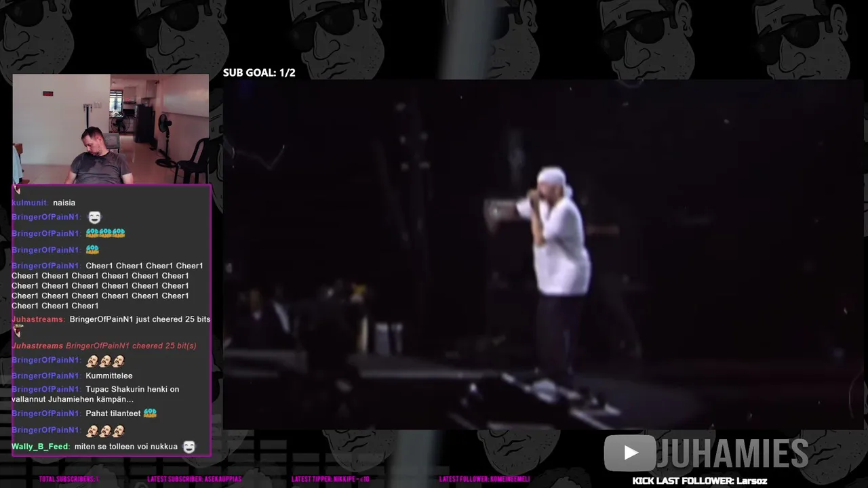Click 'LATEST FOLLOWER: KOMEINEEMELI' in the bottom bar
868x488 pixels.
pos(484,479)
